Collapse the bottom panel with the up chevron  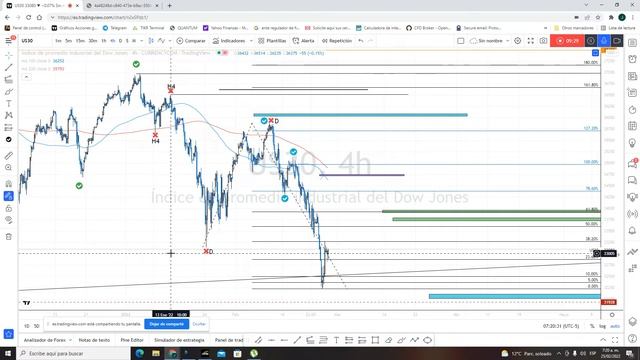pos(603,340)
